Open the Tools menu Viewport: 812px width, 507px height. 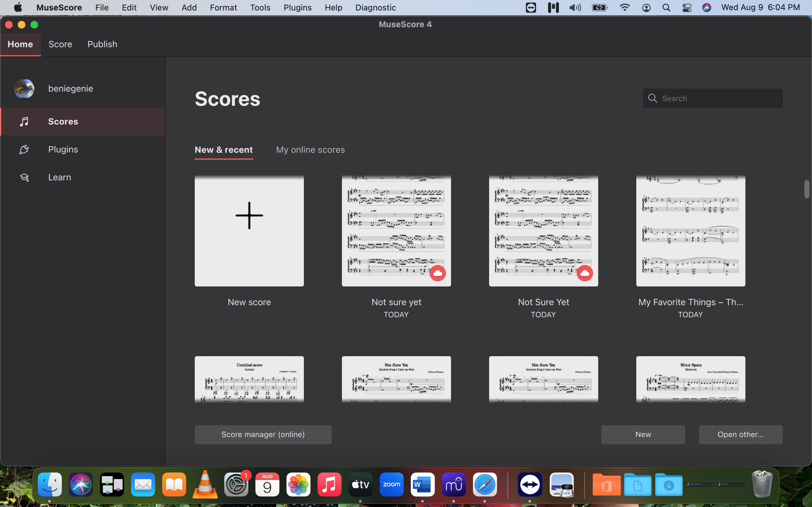pos(260,7)
